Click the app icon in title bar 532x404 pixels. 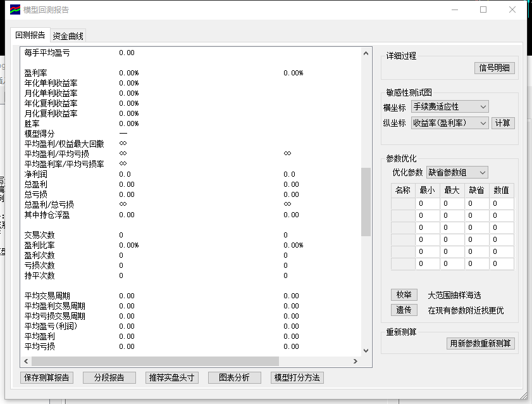point(14,9)
